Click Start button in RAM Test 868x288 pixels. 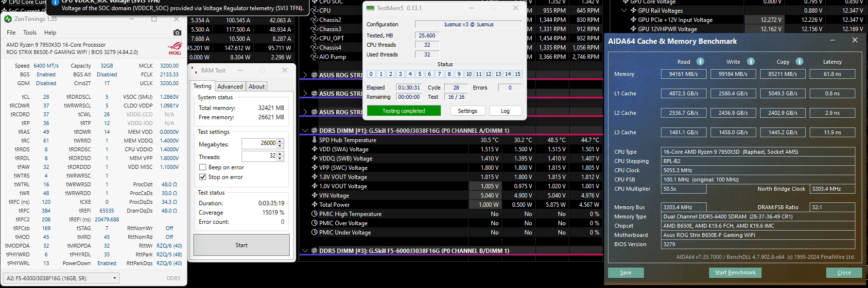(x=242, y=245)
